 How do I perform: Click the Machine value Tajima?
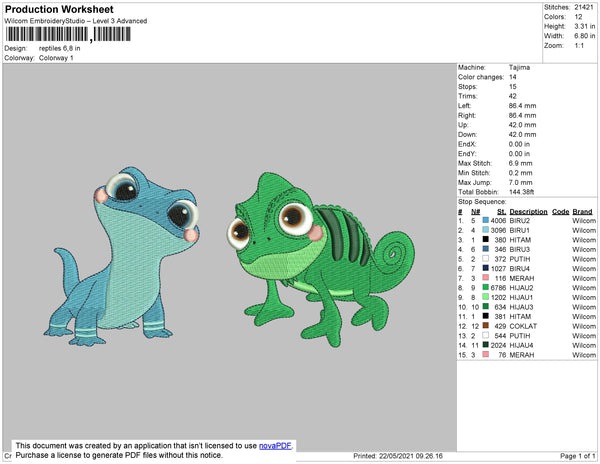(x=519, y=67)
